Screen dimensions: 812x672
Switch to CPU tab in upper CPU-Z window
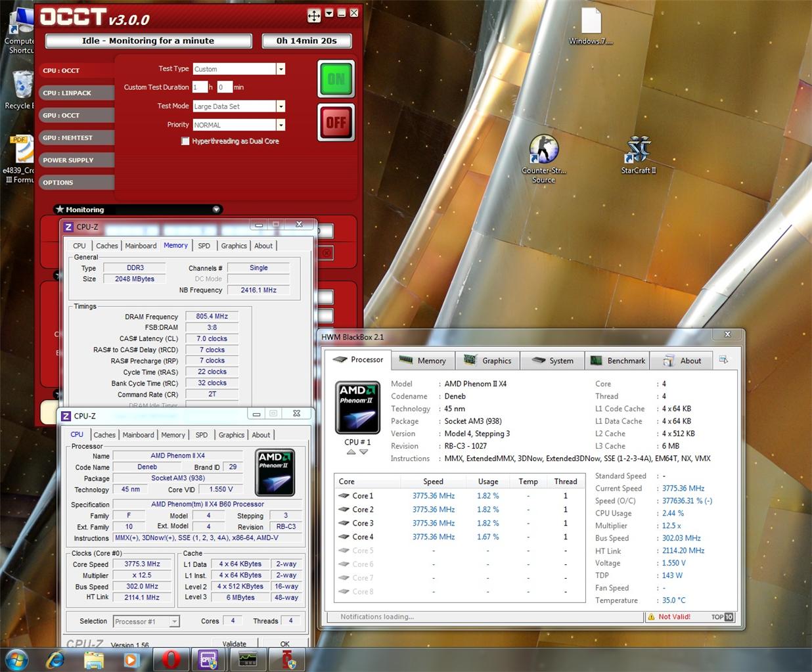pos(79,246)
